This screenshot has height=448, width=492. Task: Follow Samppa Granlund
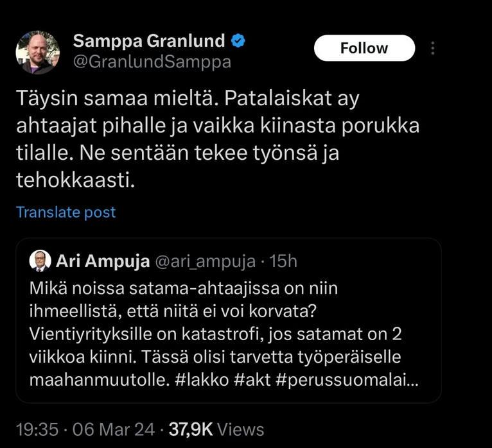point(364,48)
